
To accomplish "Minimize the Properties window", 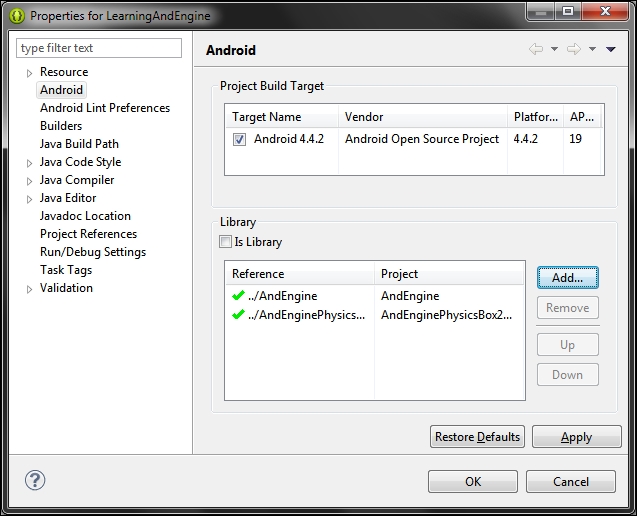I will click(541, 11).
